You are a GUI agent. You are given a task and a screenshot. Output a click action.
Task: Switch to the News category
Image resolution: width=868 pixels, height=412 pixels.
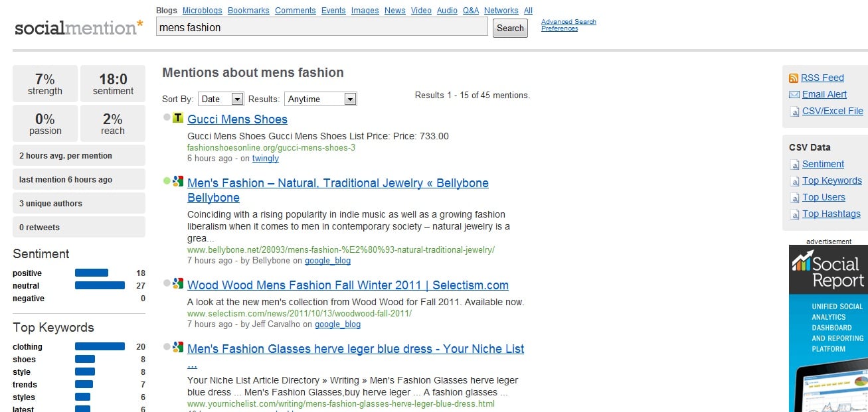(x=395, y=11)
